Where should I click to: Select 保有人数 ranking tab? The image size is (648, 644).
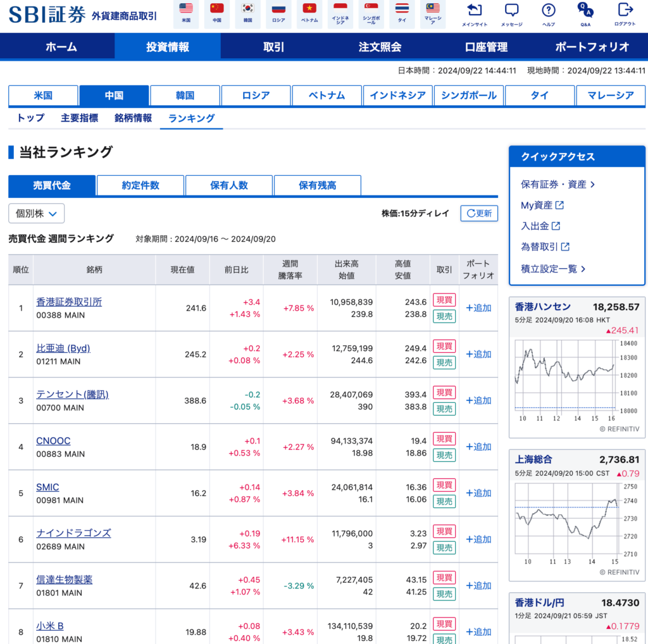(229, 185)
